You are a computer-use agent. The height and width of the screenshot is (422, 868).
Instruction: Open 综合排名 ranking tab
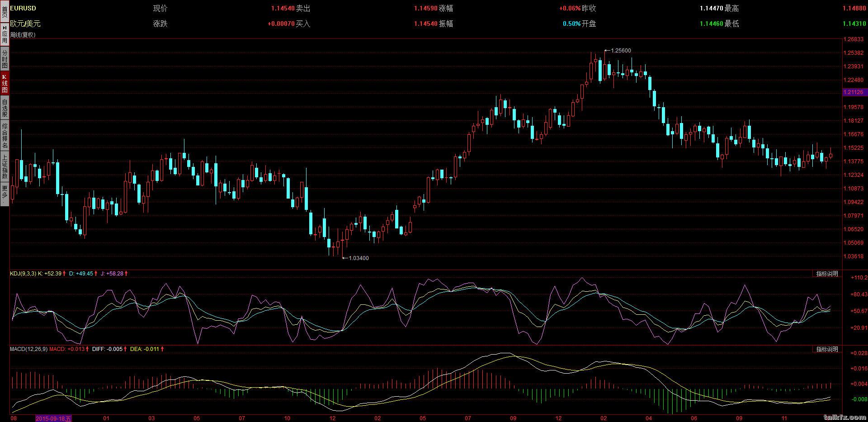[4, 135]
